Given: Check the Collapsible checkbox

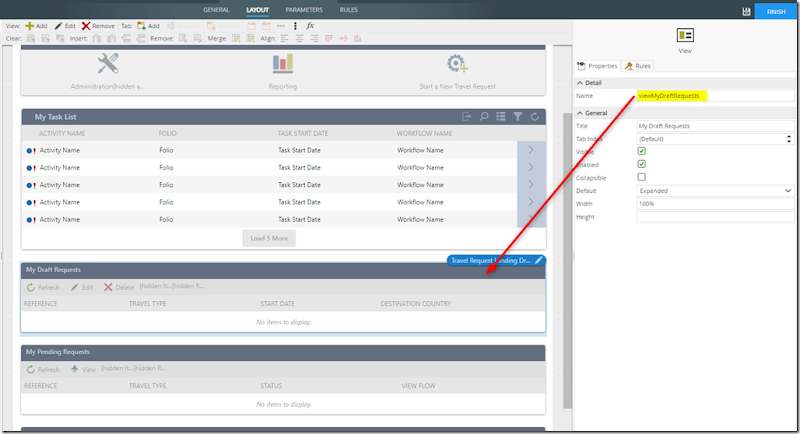Looking at the screenshot, I should (x=641, y=177).
